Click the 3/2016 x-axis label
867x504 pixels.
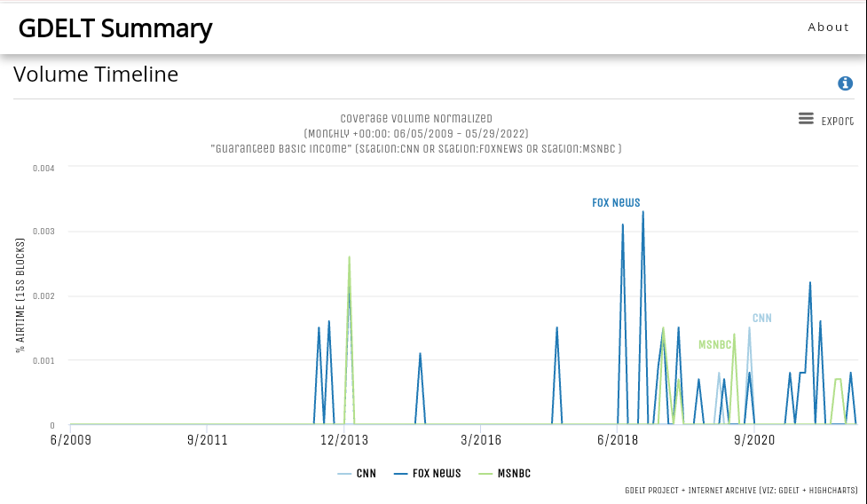(480, 440)
